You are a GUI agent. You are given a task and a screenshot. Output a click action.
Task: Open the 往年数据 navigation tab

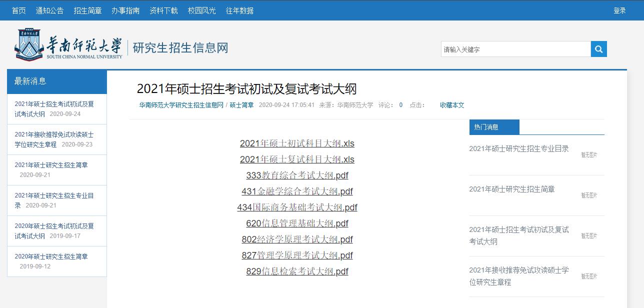[239, 10]
